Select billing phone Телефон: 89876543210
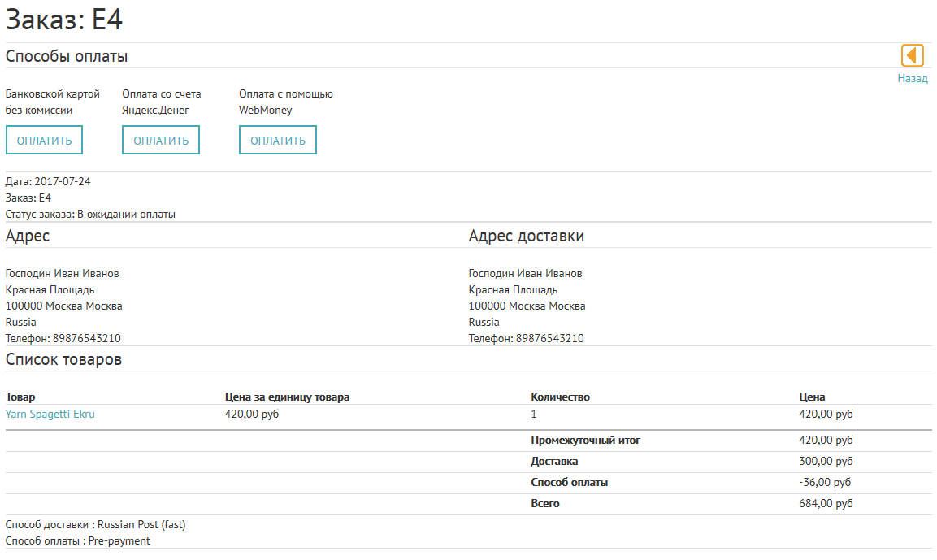Image resolution: width=937 pixels, height=560 pixels. pyautogui.click(x=63, y=338)
